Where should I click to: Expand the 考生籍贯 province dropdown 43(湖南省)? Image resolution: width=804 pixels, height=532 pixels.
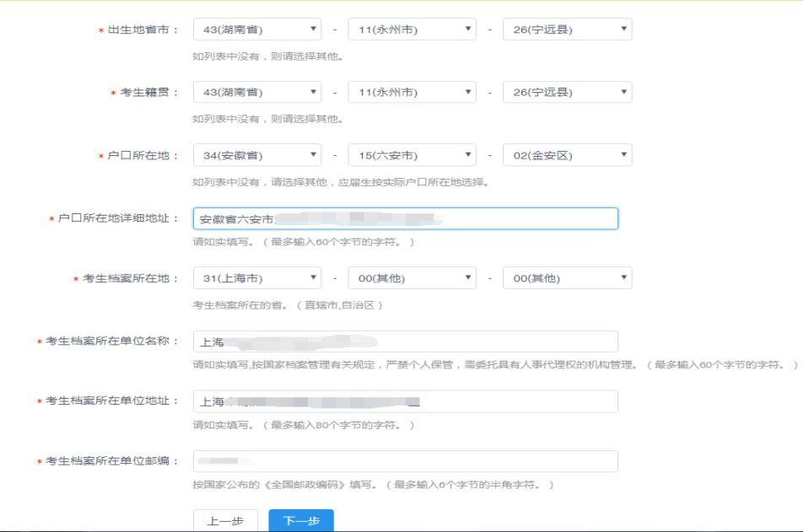click(x=256, y=92)
